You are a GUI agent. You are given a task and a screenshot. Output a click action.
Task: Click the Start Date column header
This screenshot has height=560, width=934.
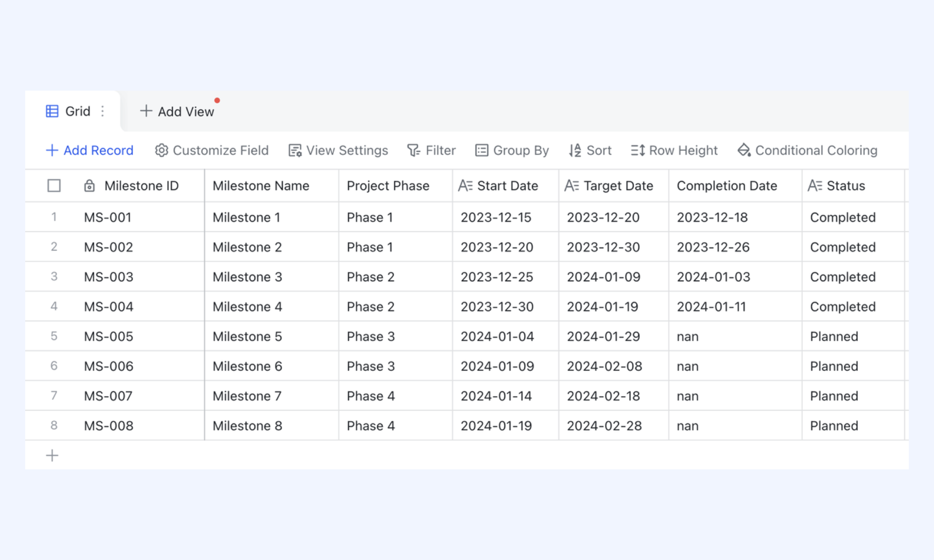(506, 186)
